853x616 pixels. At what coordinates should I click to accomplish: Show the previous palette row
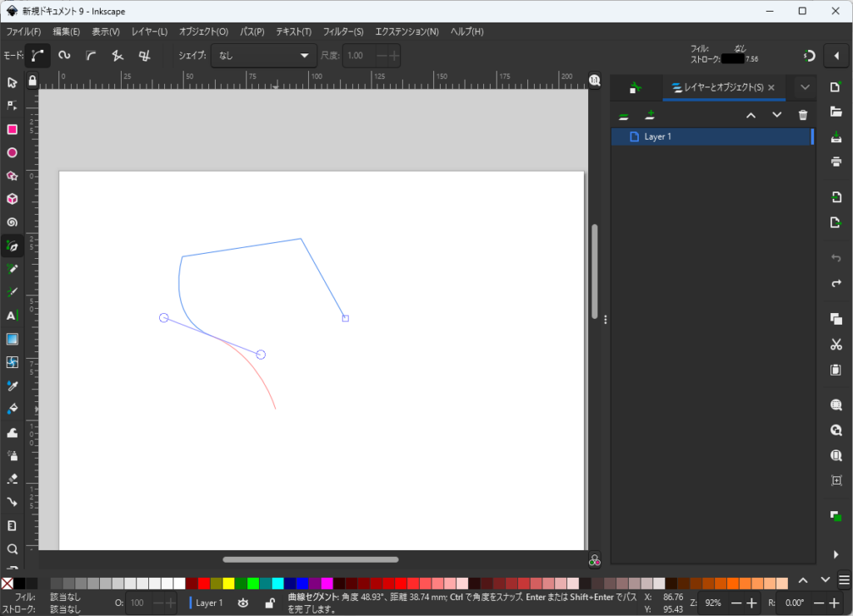click(x=803, y=581)
